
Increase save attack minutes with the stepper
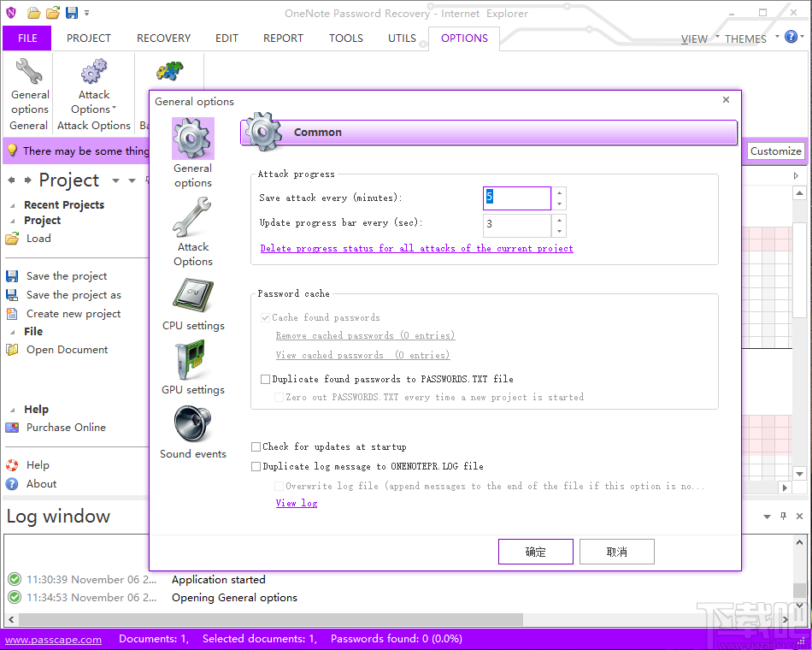559,194
